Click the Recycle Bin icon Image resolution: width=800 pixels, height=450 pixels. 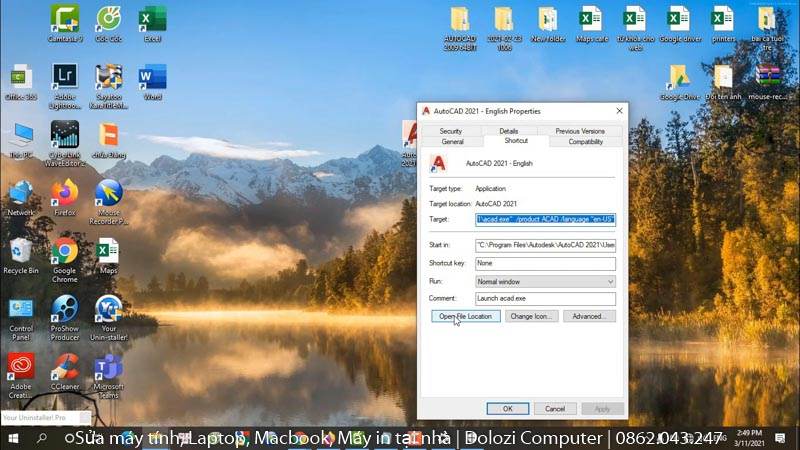[x=21, y=252]
